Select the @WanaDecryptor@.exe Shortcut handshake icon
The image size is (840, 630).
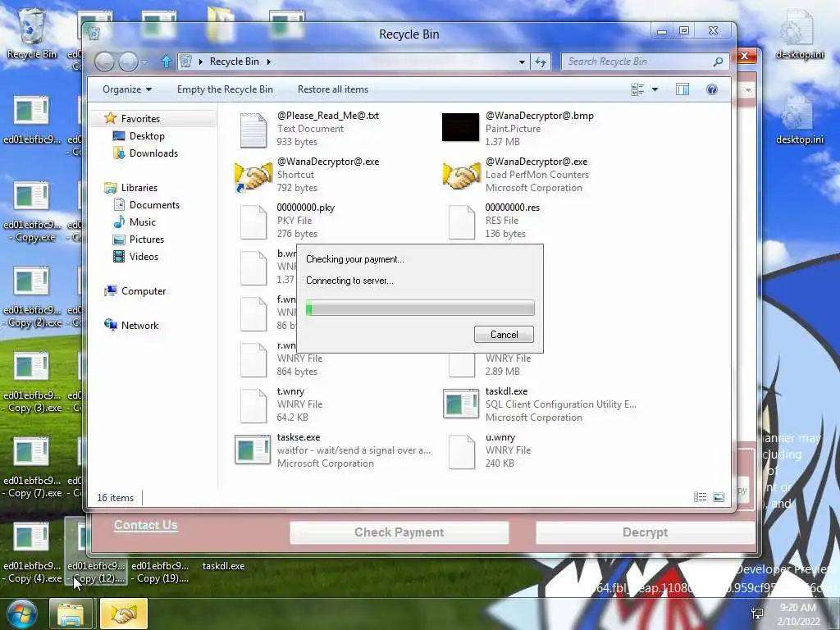[253, 176]
